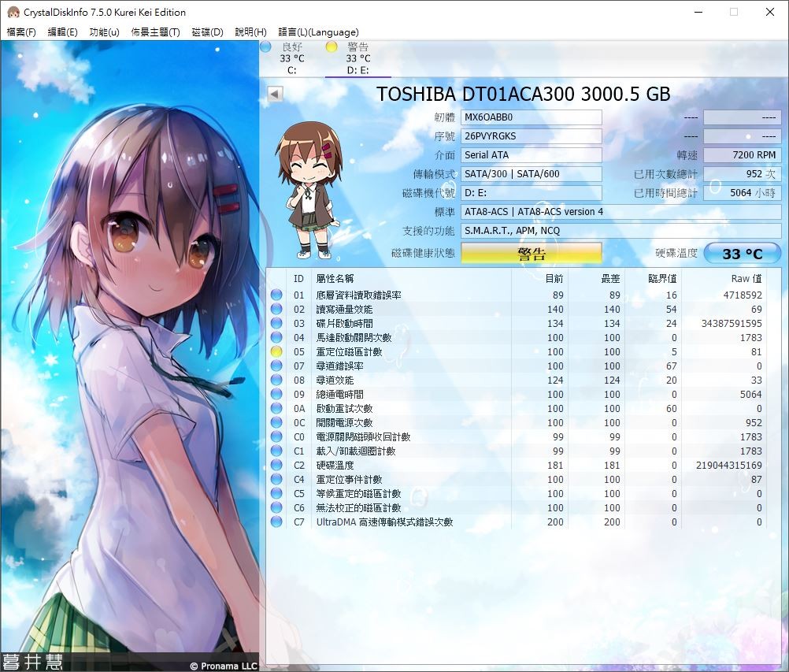Click the yellow status circle of D: E: disk
This screenshot has width=789, height=672.
click(x=332, y=46)
